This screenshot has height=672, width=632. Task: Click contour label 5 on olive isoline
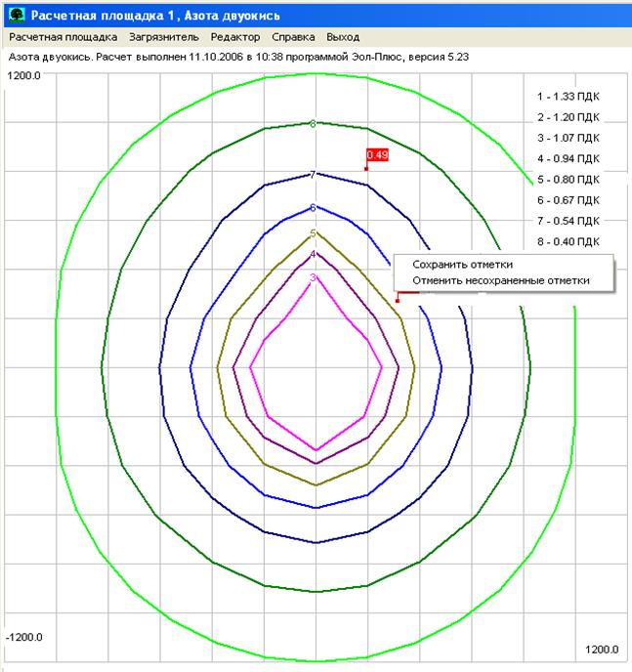coord(313,233)
